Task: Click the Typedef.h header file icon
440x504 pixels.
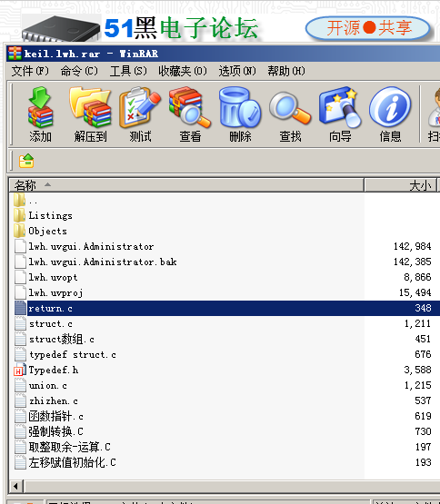Action: [20, 370]
